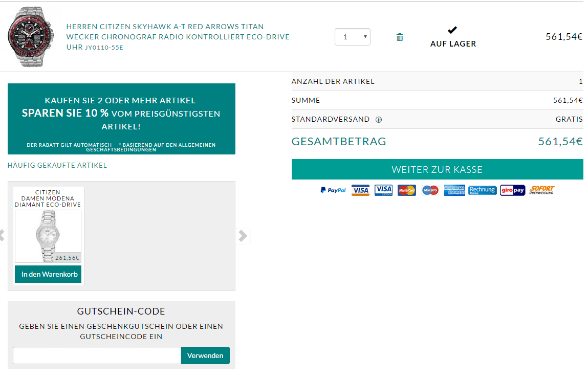Click the Sofort Überweisung logo
Image resolution: width=588 pixels, height=380 pixels.
point(542,190)
